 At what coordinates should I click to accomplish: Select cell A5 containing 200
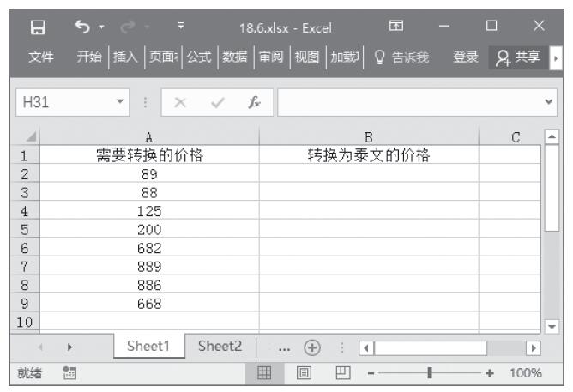tap(149, 229)
